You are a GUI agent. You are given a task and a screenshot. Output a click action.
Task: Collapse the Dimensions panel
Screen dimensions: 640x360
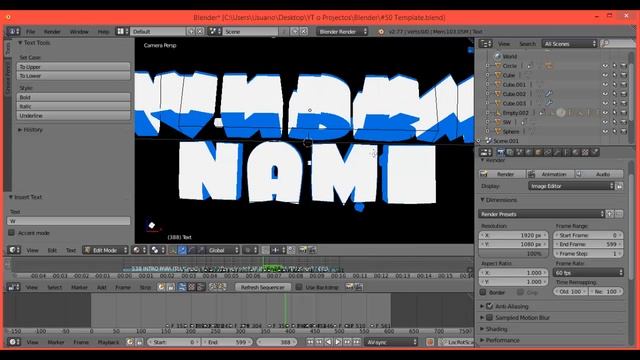[482, 200]
